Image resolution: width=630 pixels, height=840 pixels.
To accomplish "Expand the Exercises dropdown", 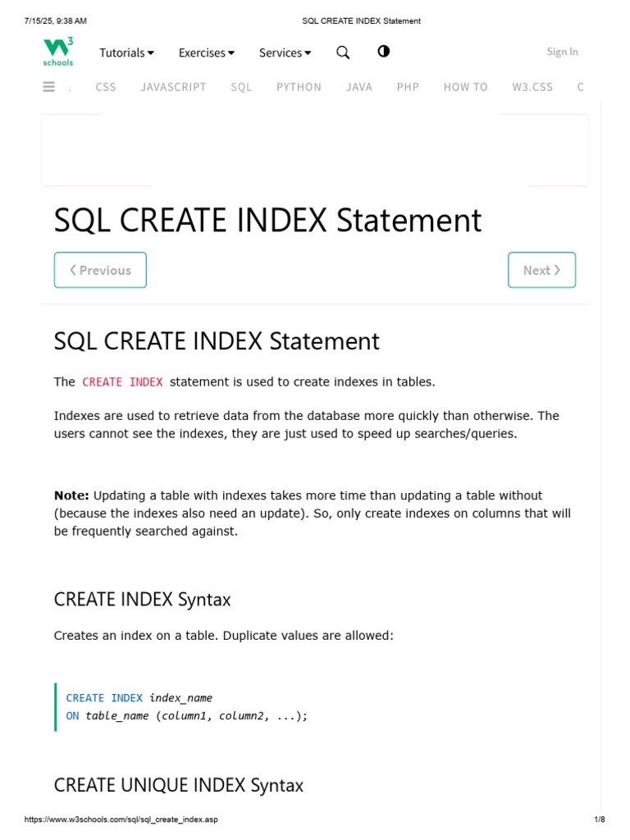I will pyautogui.click(x=206, y=52).
